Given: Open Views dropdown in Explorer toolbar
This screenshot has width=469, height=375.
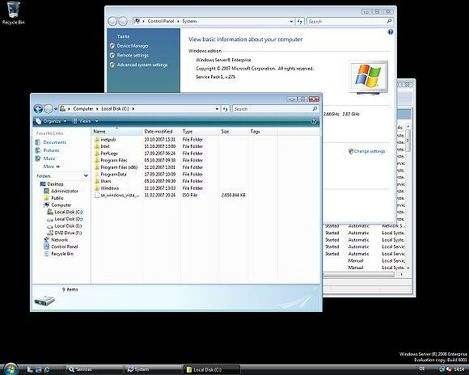Looking at the screenshot, I should click(86, 122).
